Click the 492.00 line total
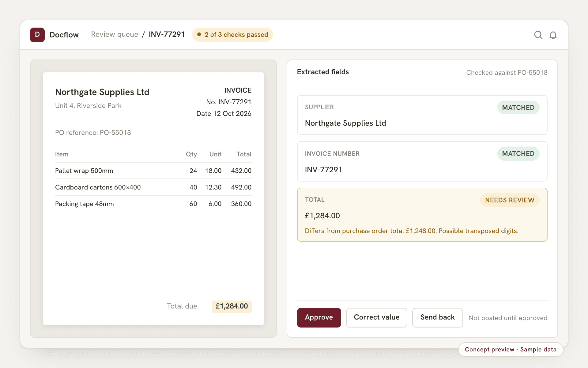 coord(241,187)
